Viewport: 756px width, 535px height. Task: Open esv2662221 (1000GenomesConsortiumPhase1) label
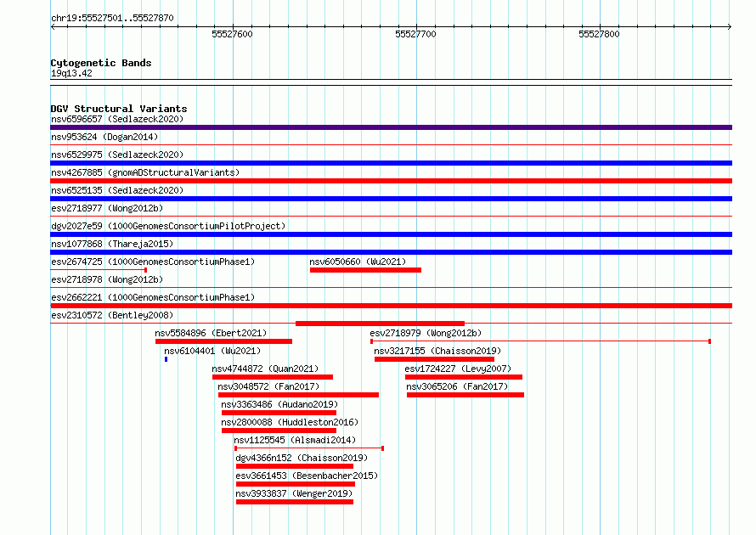point(153,297)
